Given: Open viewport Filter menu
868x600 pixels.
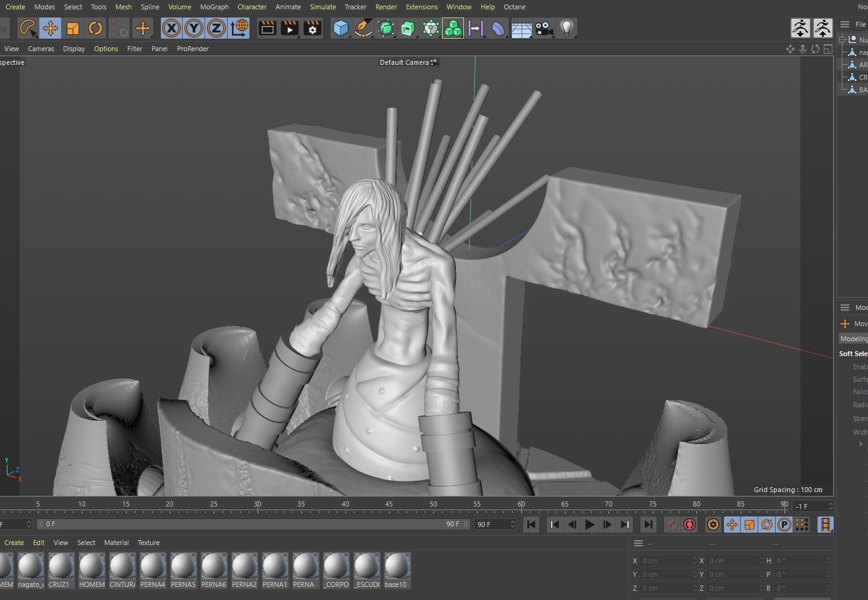Looking at the screenshot, I should click(x=135, y=49).
